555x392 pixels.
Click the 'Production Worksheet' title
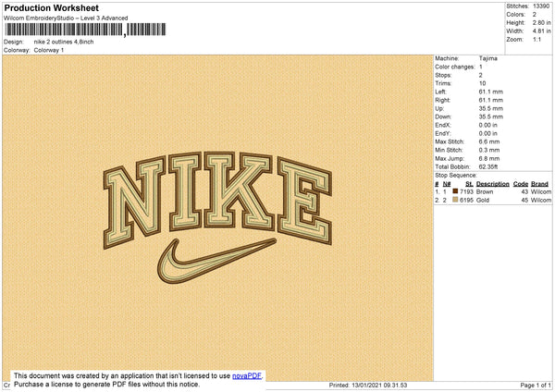click(x=52, y=7)
